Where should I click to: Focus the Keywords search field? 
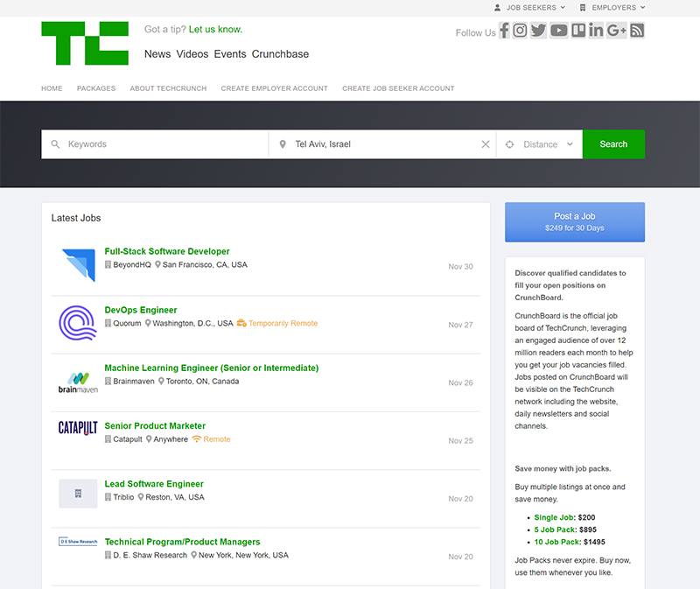[x=155, y=144]
